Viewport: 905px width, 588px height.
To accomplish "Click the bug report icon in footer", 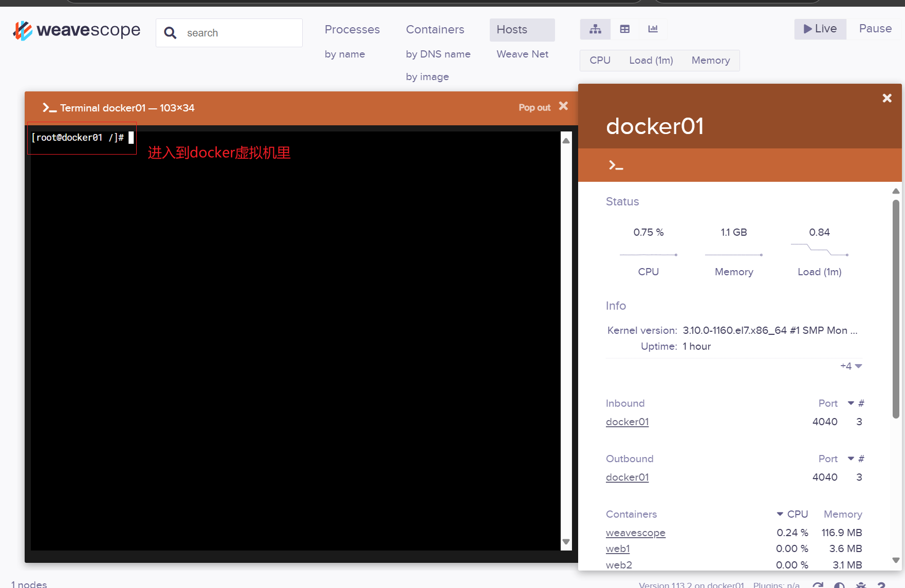I will [861, 585].
